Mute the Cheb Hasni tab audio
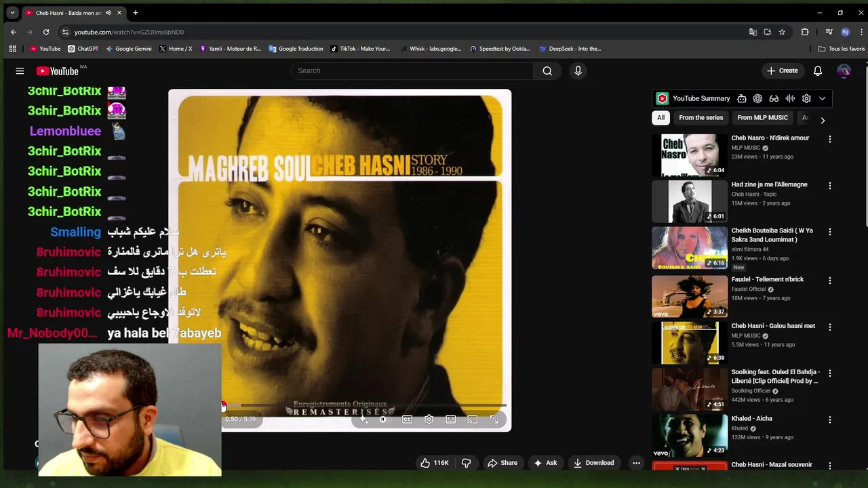The height and width of the screenshot is (488, 868). click(108, 13)
